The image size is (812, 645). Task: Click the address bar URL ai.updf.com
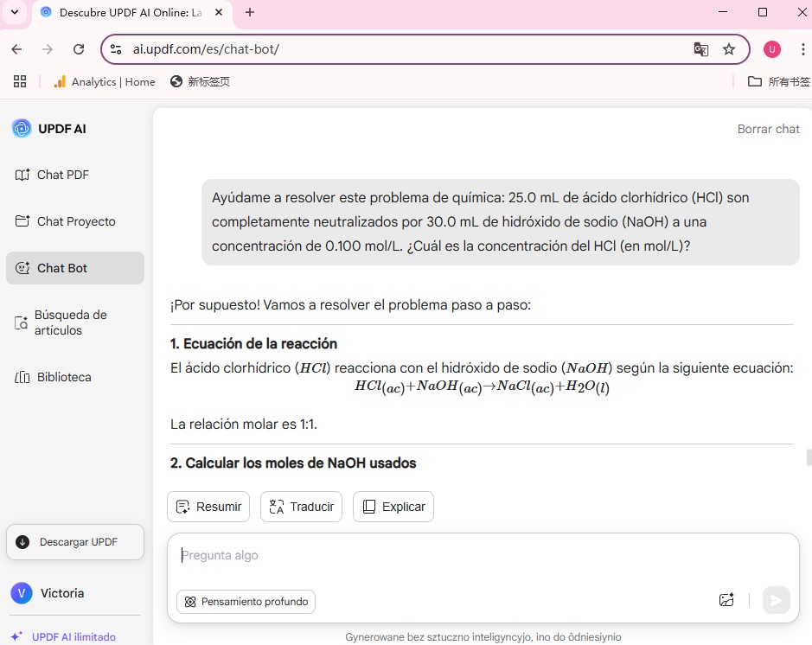pyautogui.click(x=206, y=49)
